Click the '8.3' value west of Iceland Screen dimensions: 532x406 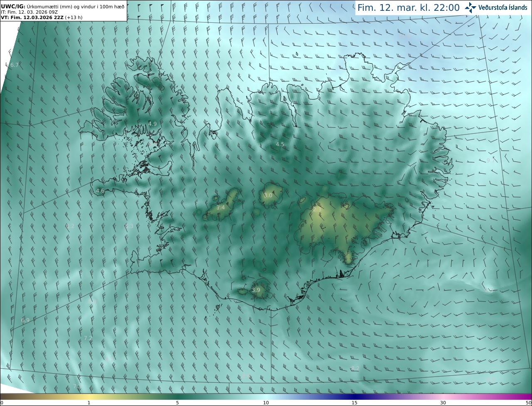click(x=129, y=226)
